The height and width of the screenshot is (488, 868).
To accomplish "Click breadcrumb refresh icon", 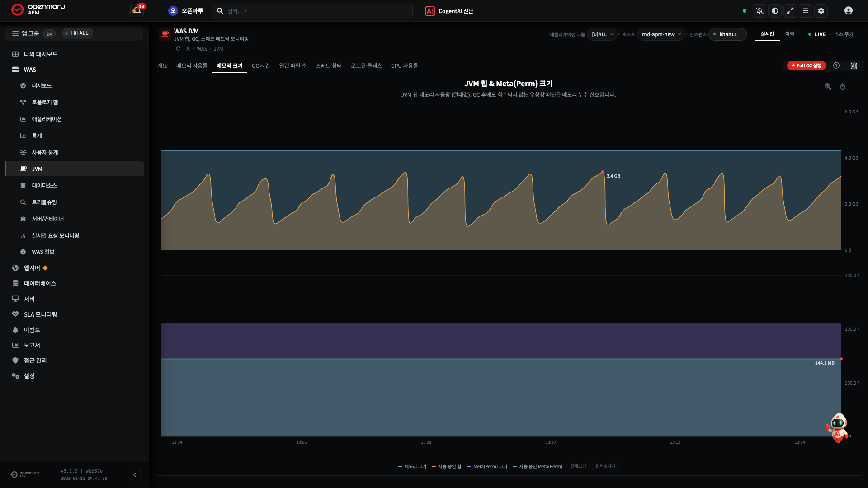I will [x=178, y=48].
